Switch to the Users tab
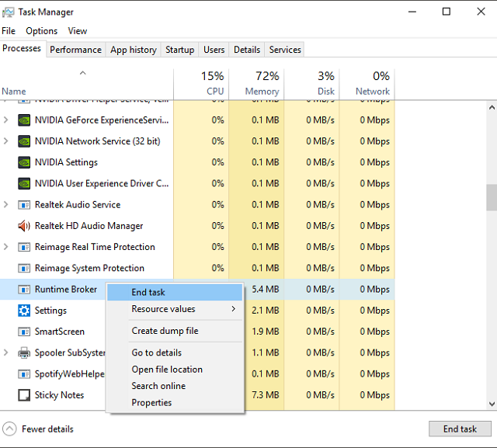Viewport: 497px width, 448px height. pyautogui.click(x=214, y=50)
